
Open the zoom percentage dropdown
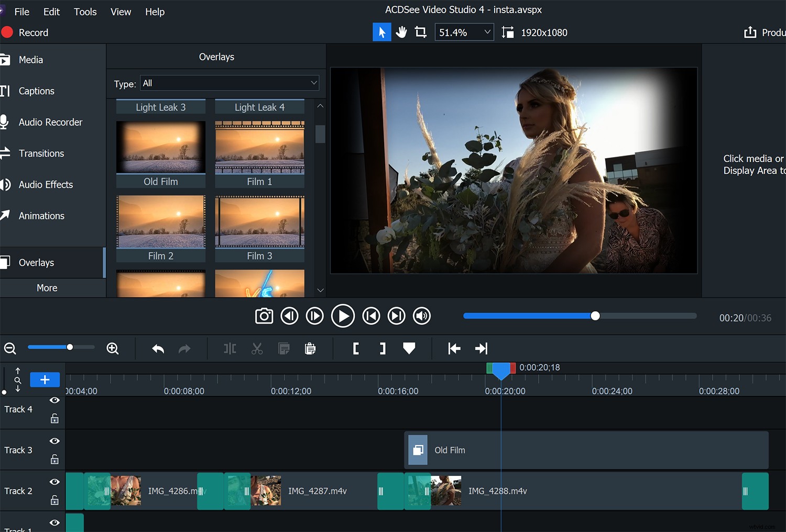(x=463, y=32)
